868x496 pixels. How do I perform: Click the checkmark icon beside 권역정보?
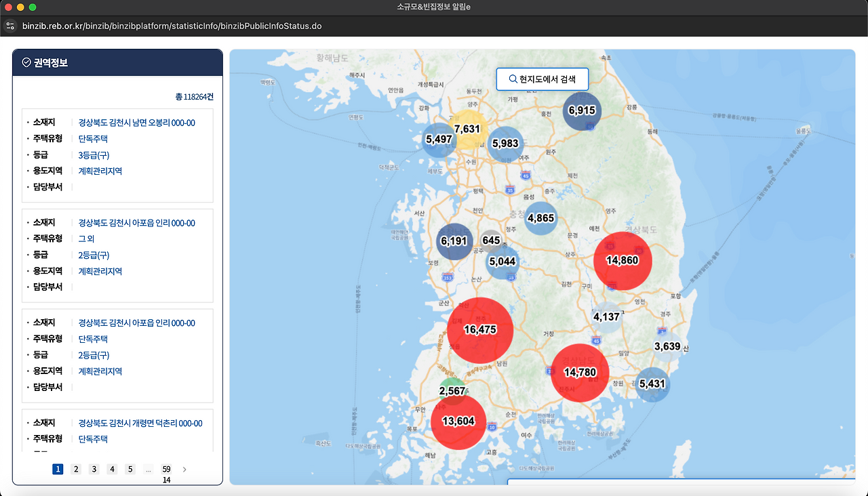[x=26, y=62]
